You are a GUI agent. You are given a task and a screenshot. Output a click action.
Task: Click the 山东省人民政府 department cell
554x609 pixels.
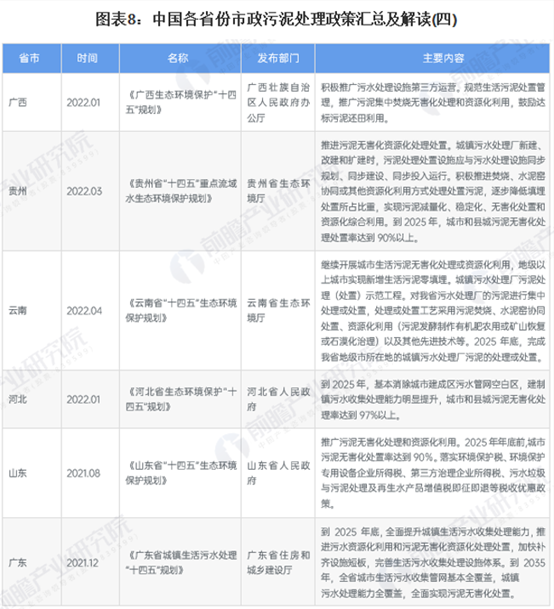278,473
